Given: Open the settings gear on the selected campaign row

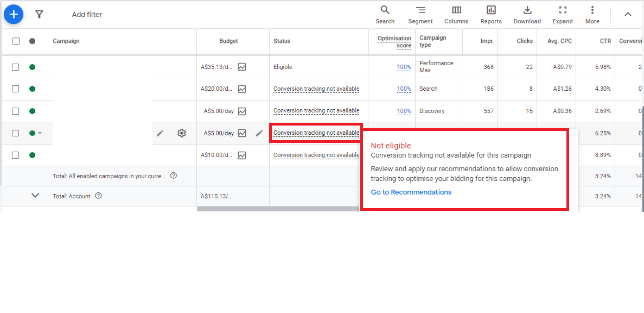Looking at the screenshot, I should (181, 133).
